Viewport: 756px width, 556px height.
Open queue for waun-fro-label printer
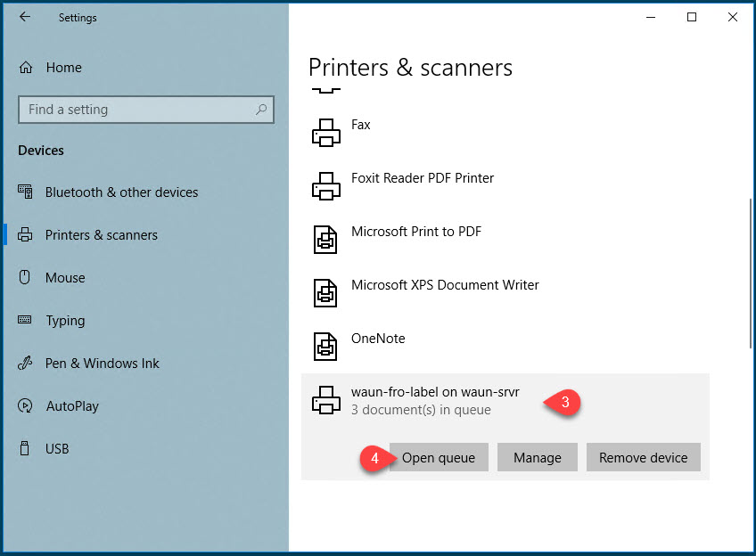[x=439, y=457]
